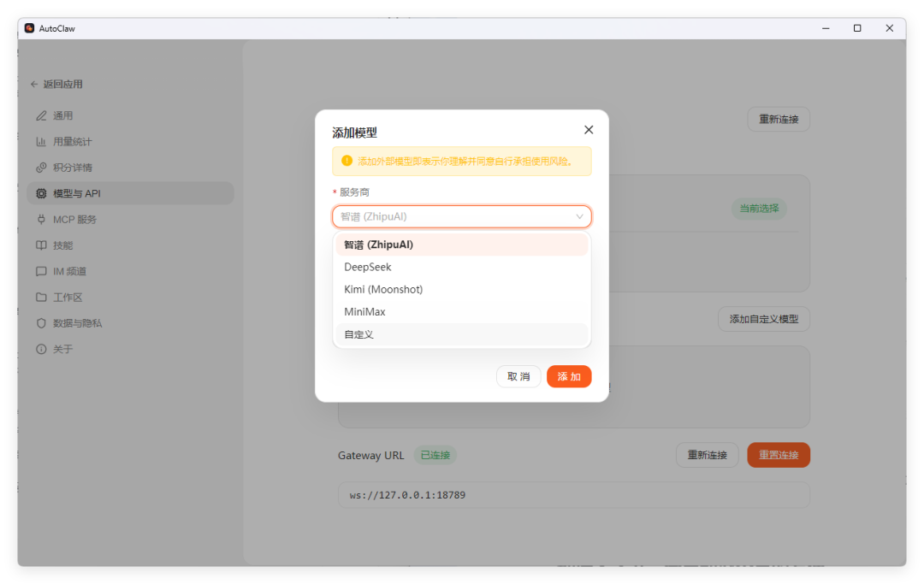Click the orange 重置连接 button

(778, 455)
